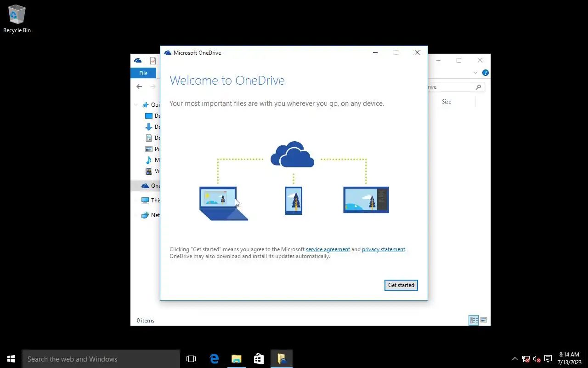Click the Search the web and Windows box
Screen dimensions: 588x368
coord(101,359)
